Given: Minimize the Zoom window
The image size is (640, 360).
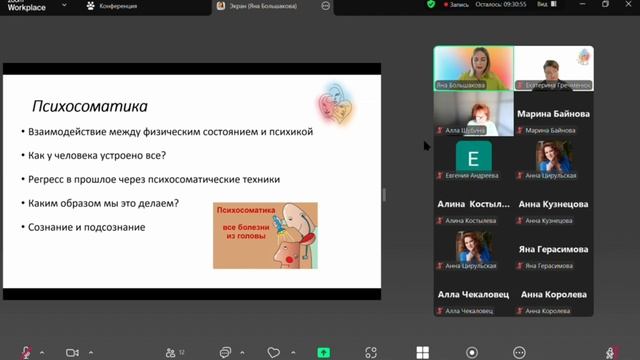Looking at the screenshot, I should click(x=582, y=4).
